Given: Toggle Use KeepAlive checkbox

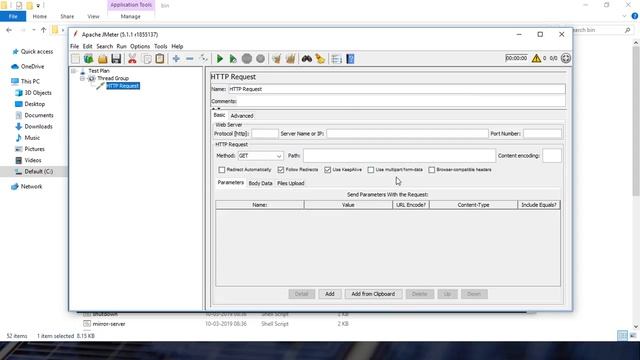Looking at the screenshot, I should click(327, 169).
